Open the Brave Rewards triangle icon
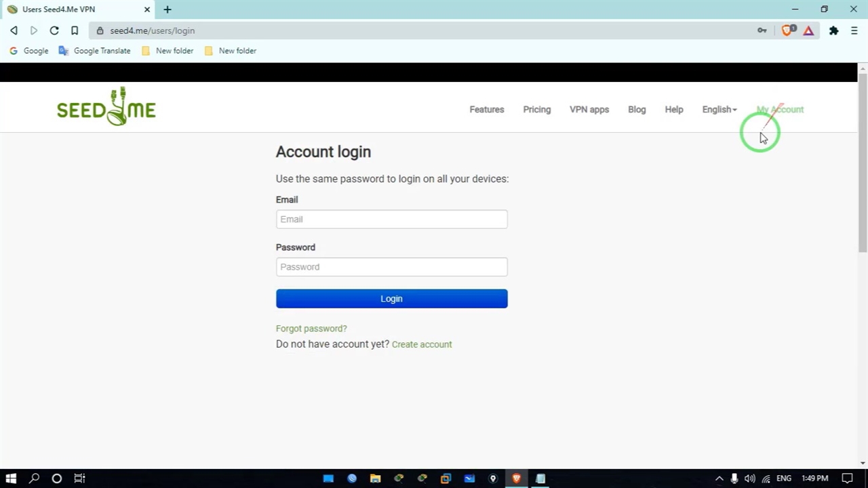Viewport: 868px width, 488px height. [808, 30]
